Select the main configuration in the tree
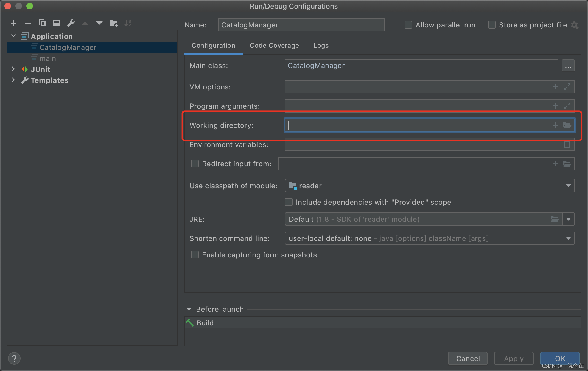 click(x=48, y=58)
